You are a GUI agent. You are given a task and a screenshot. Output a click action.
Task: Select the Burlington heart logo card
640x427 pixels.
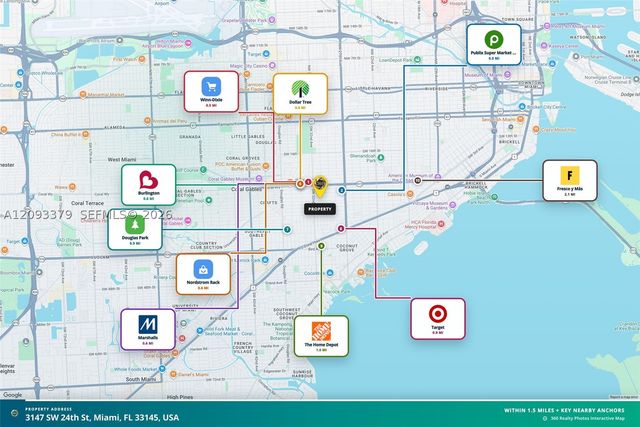pyautogui.click(x=149, y=185)
